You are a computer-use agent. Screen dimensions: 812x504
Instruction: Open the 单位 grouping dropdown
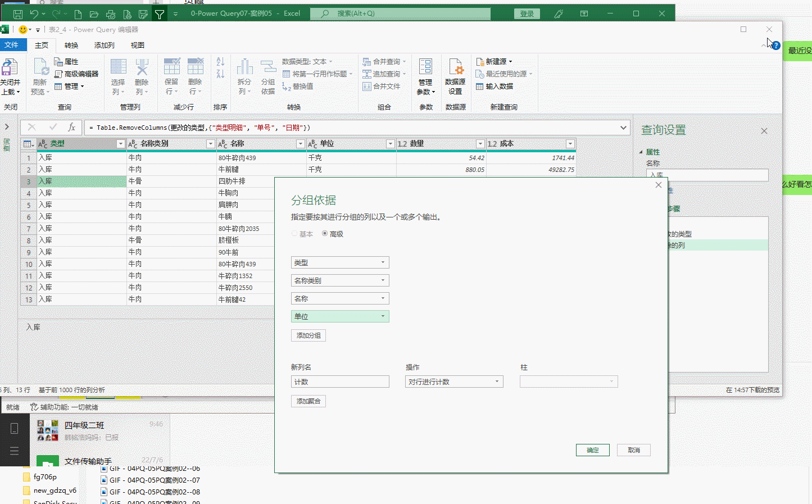pos(340,316)
